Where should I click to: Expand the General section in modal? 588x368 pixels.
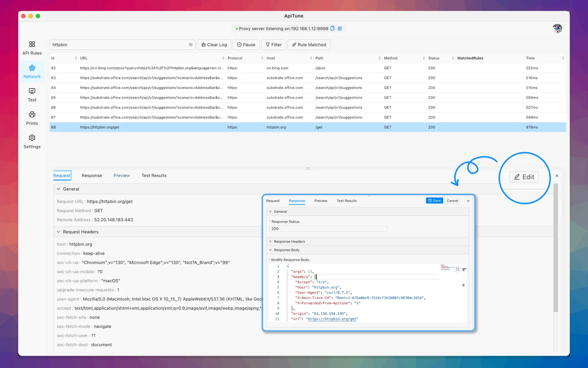point(279,211)
